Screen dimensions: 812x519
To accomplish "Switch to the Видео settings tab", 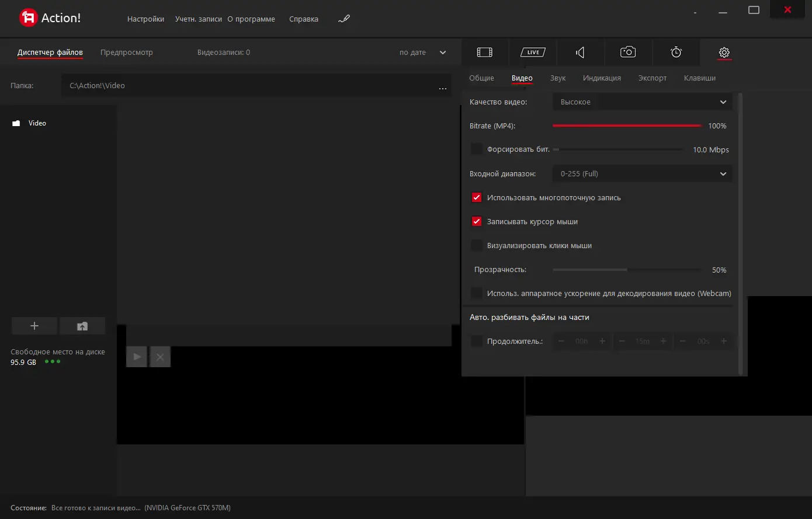I will [x=522, y=78].
